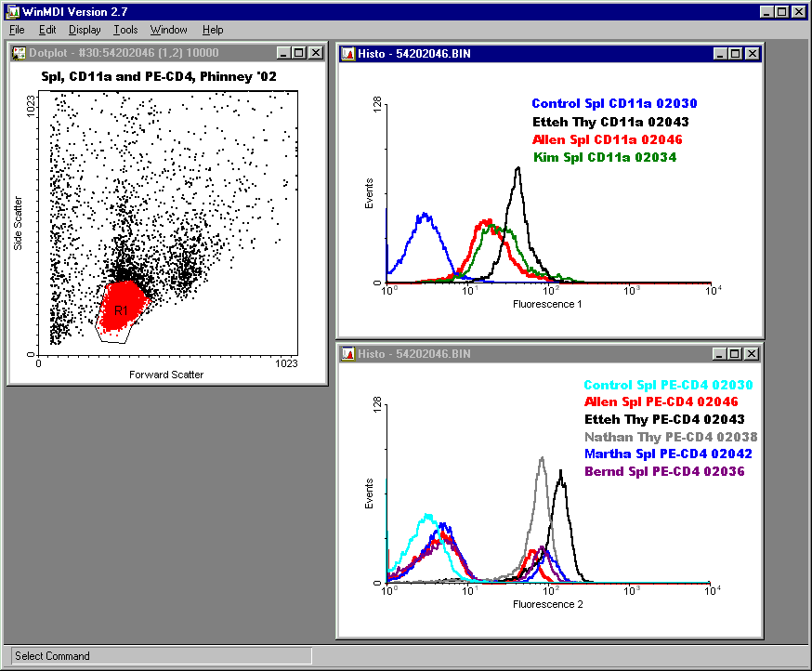Click the Etteh Thy CD11a 02043 legend entry
This screenshot has width=812, height=671.
[x=610, y=122]
